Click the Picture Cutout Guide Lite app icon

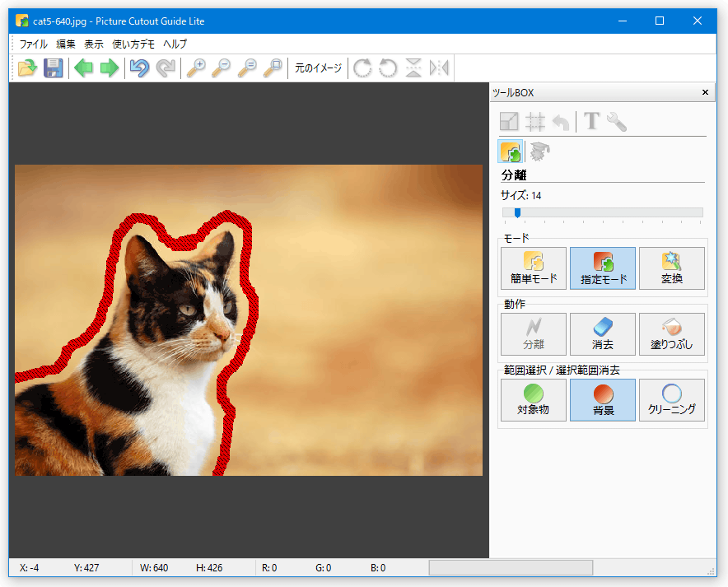[x=21, y=21]
